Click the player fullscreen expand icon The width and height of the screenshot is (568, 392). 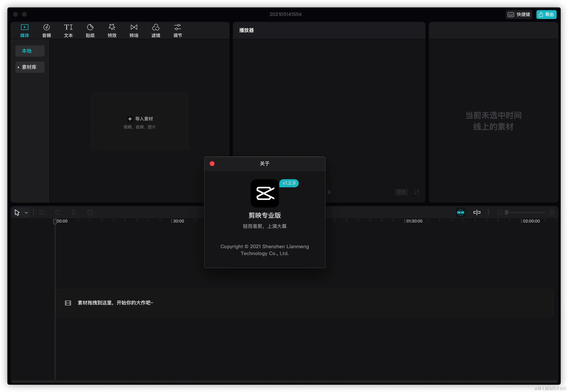(x=416, y=192)
